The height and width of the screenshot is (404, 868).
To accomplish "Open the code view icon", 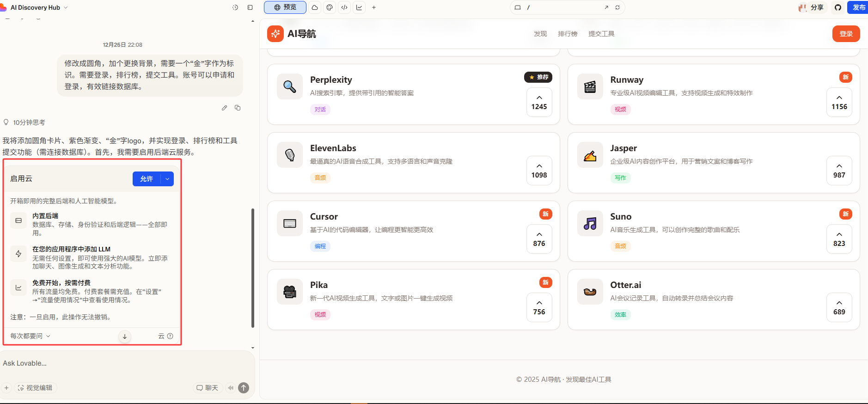I will (x=344, y=7).
